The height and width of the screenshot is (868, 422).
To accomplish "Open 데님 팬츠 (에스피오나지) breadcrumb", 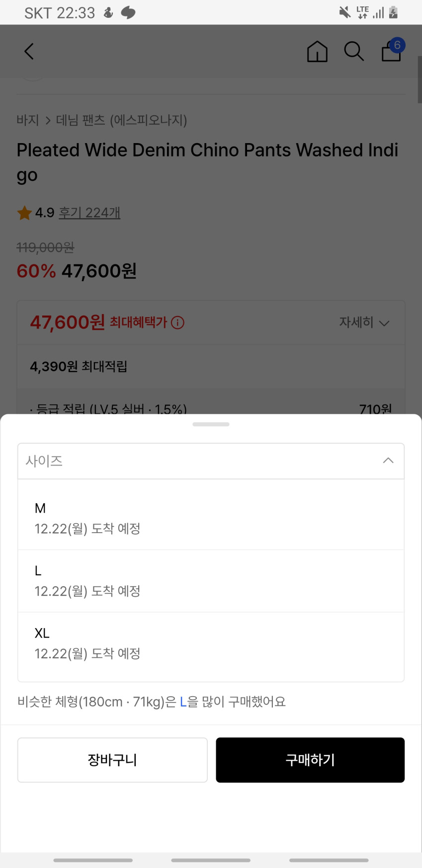I will (x=121, y=120).
